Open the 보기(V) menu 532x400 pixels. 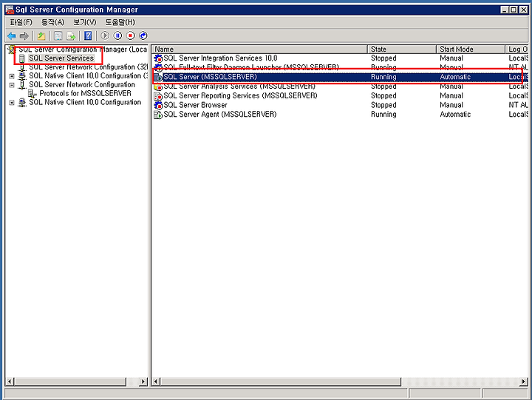[85, 22]
